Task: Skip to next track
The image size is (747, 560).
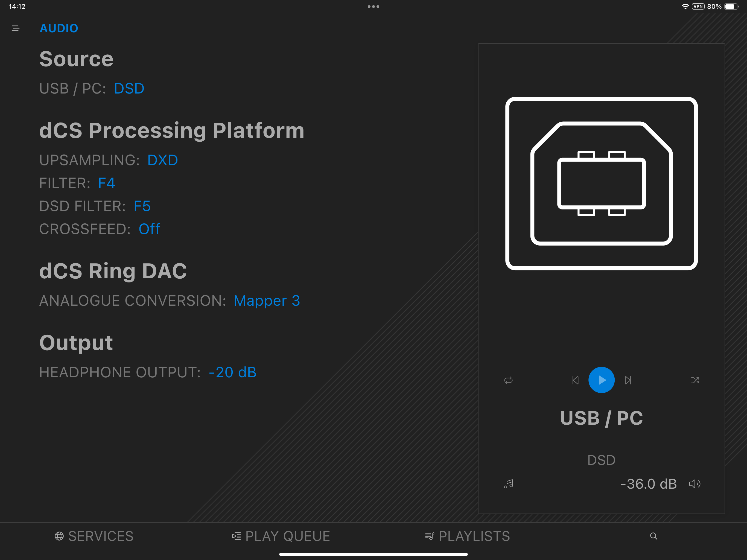Action: click(x=628, y=380)
